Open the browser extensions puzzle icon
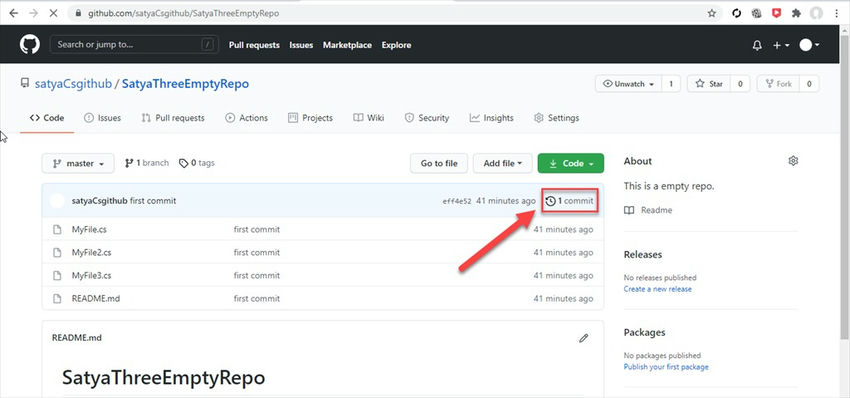 point(796,14)
